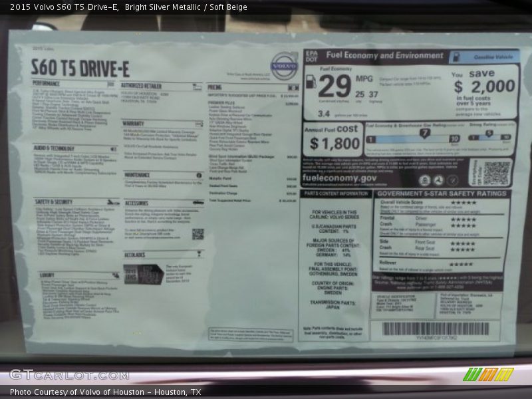
Task: Click the Authorized Retailer section header
Action: 141,86
